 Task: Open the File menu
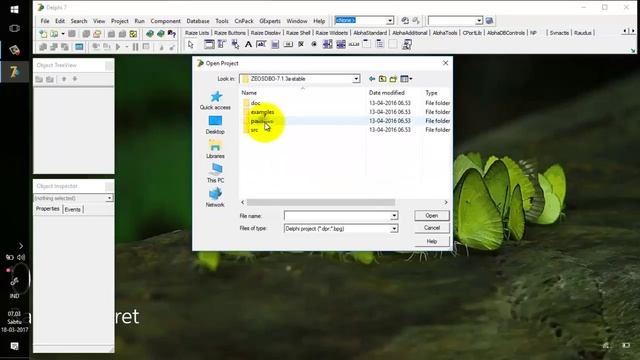tap(45, 21)
